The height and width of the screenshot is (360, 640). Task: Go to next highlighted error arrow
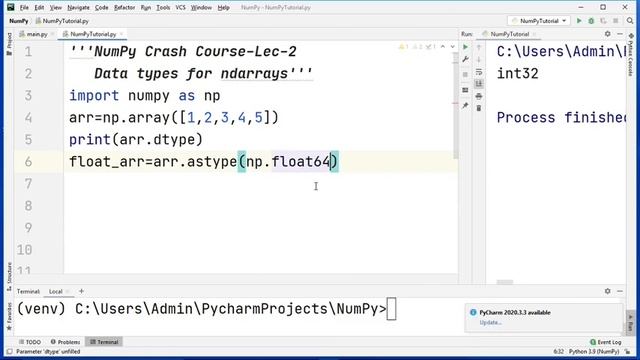pyautogui.click(x=452, y=47)
